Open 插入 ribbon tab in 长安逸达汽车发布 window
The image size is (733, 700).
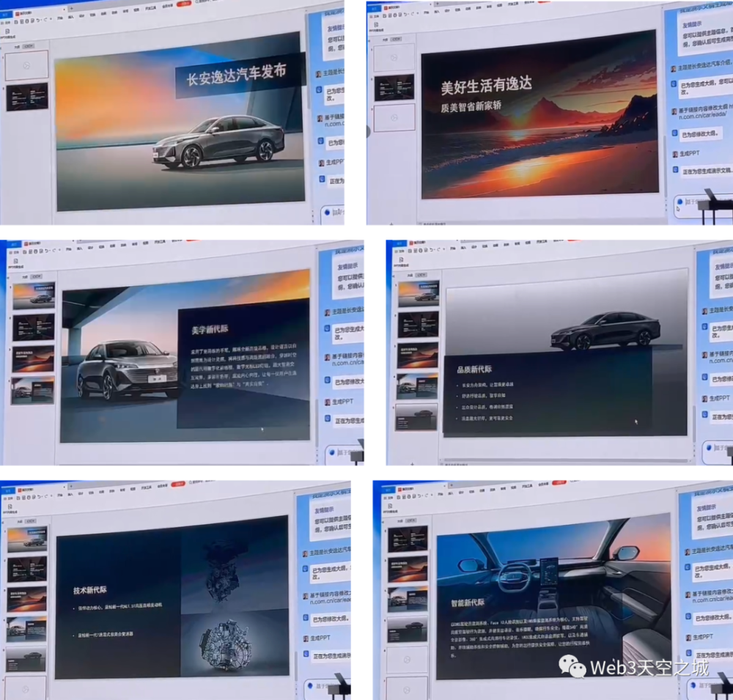click(70, 17)
